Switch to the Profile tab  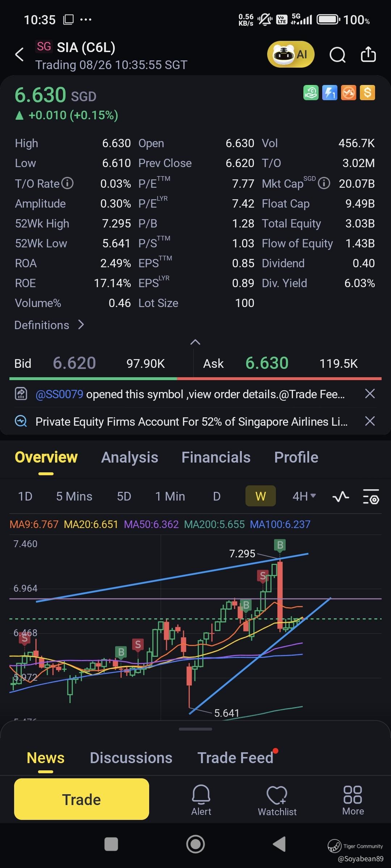point(296,458)
